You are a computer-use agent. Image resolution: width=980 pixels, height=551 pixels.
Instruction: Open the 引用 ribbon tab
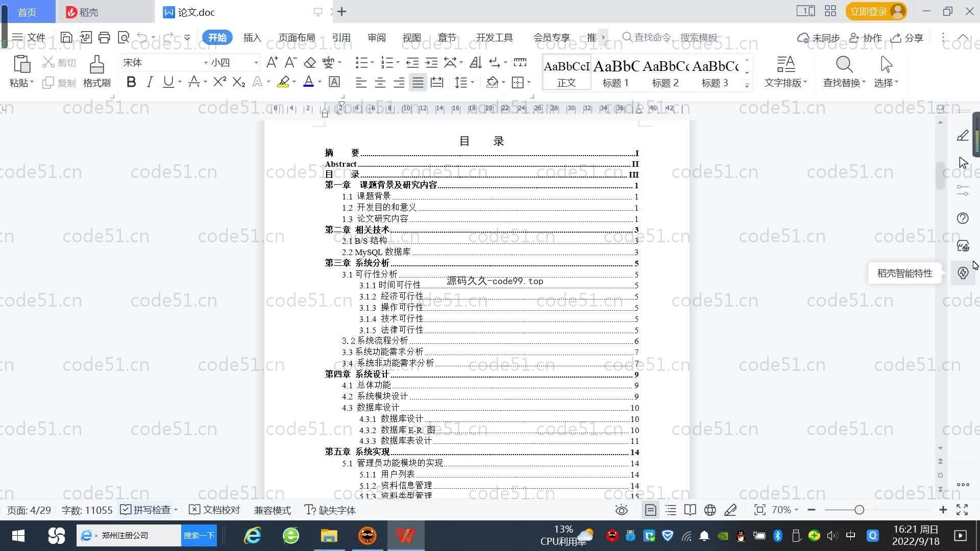coord(341,37)
